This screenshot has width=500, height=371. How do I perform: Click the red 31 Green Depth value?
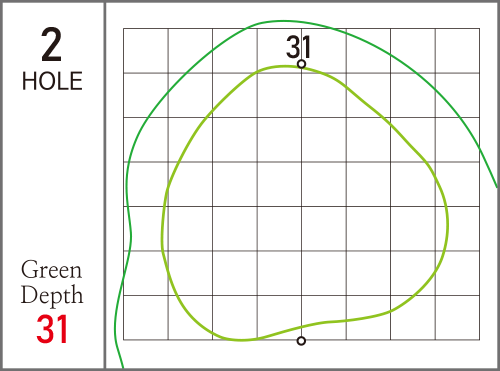[52, 329]
